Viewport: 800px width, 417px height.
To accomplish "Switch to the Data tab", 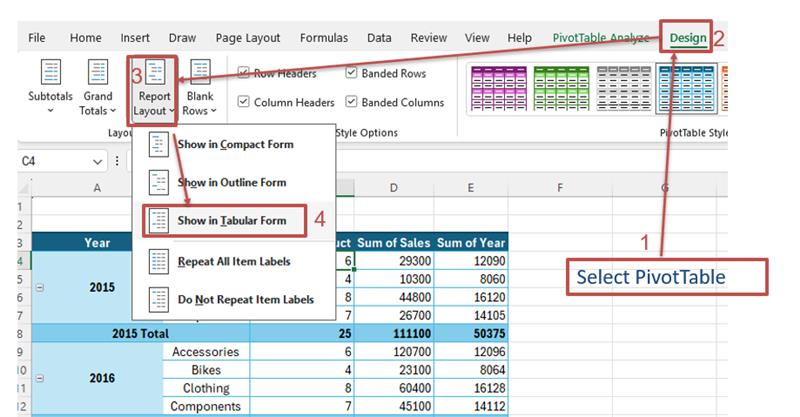I will point(379,38).
